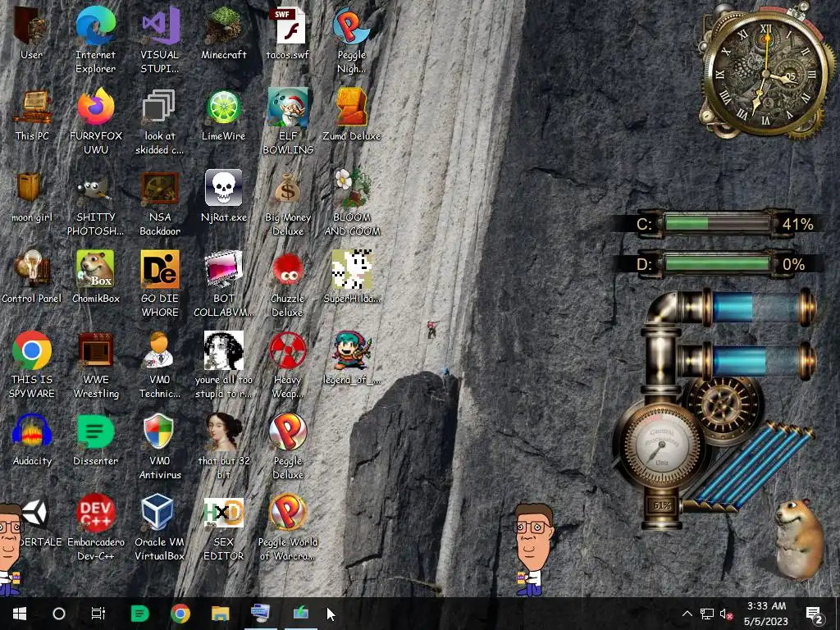
Task: Open the BOT COLLABVM... icon
Action: pos(224,284)
